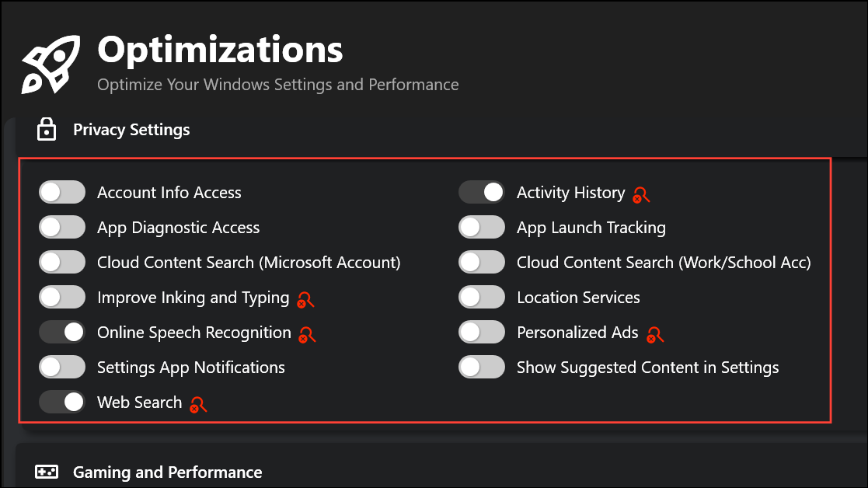This screenshot has width=868, height=488.
Task: Collapse the Privacy Settings section header
Action: tap(131, 130)
